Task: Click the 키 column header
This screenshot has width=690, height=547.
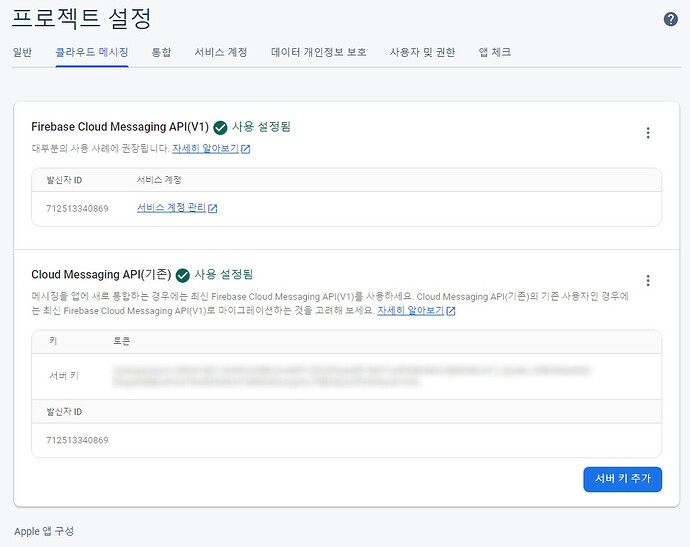Action: [x=53, y=341]
